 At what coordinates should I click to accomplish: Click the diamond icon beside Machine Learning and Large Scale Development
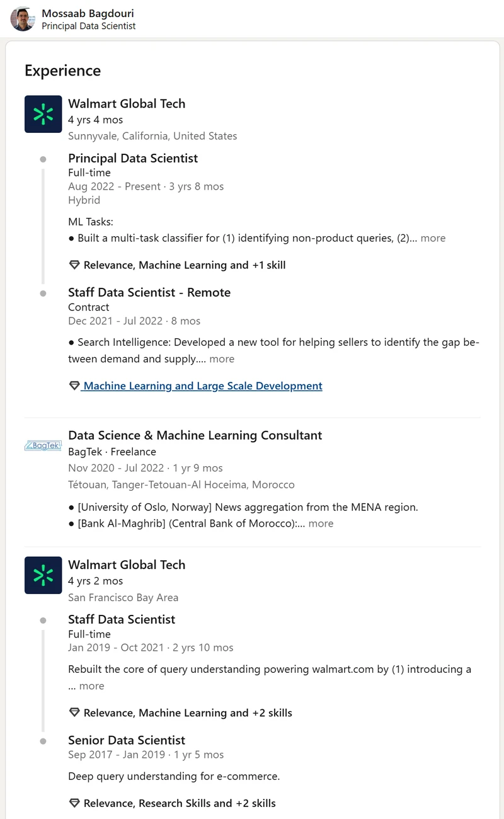click(x=74, y=386)
